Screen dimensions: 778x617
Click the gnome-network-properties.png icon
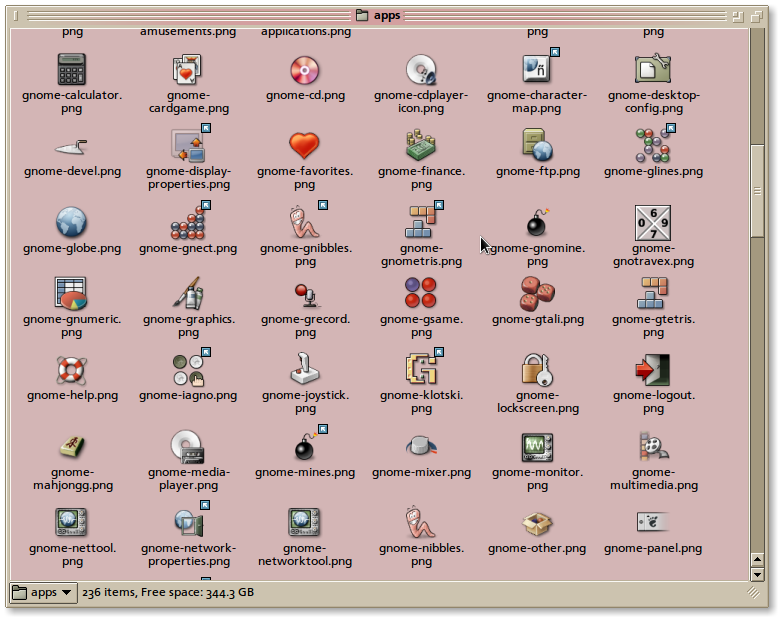[x=189, y=524]
